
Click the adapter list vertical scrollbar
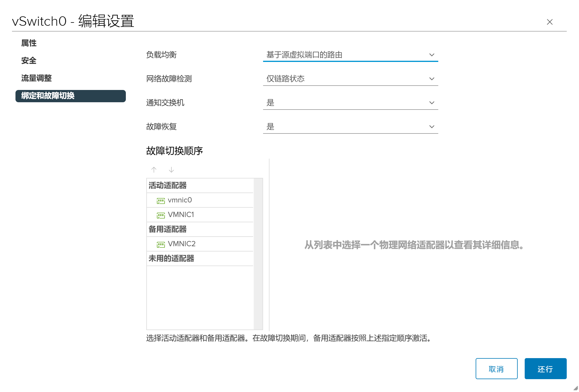(258, 254)
